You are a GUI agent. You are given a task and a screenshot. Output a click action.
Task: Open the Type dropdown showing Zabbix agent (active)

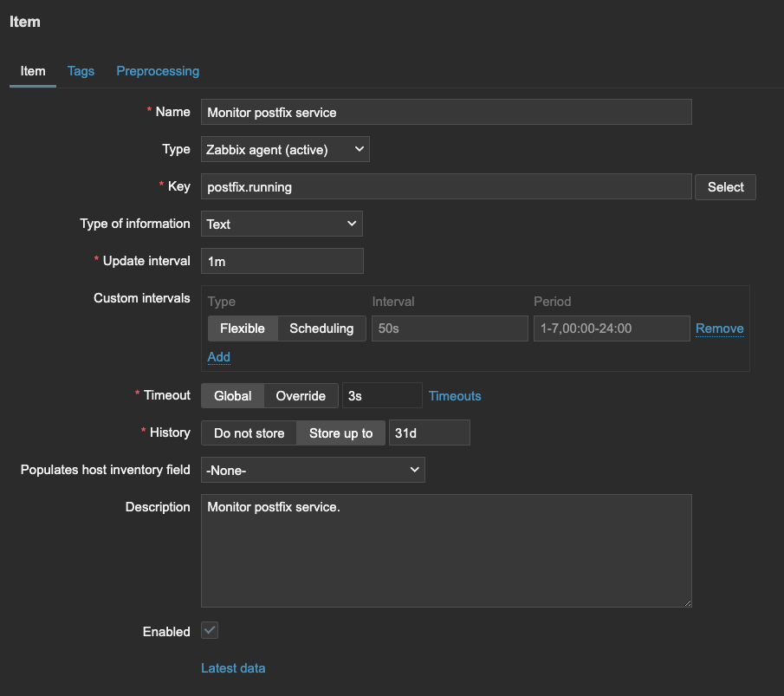(285, 149)
